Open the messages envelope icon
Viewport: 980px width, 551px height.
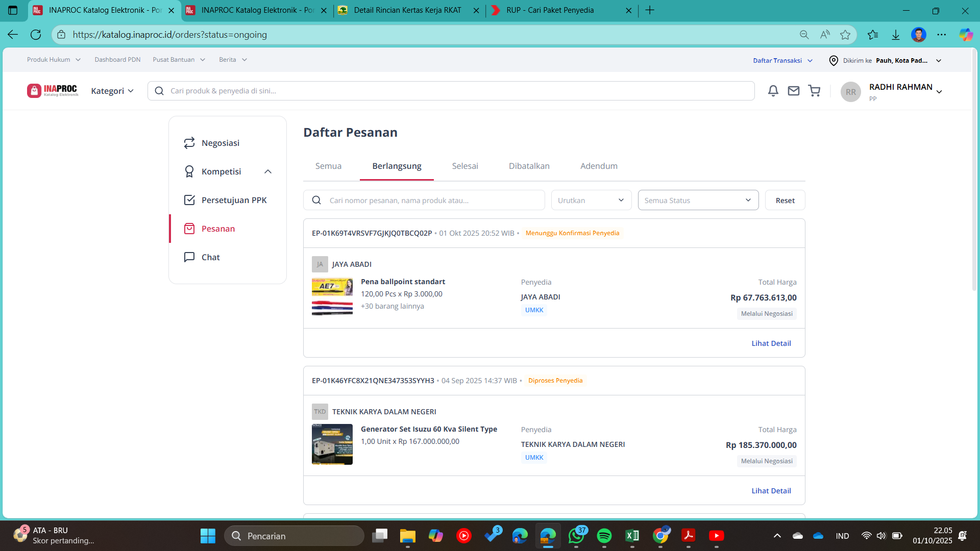794,91
